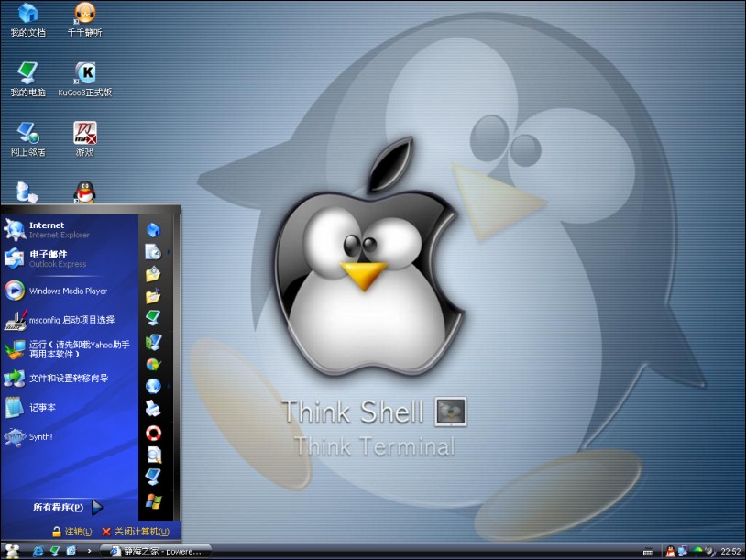746x560 pixels.
Task: Open the printers icon in Start menu
Action: click(153, 408)
